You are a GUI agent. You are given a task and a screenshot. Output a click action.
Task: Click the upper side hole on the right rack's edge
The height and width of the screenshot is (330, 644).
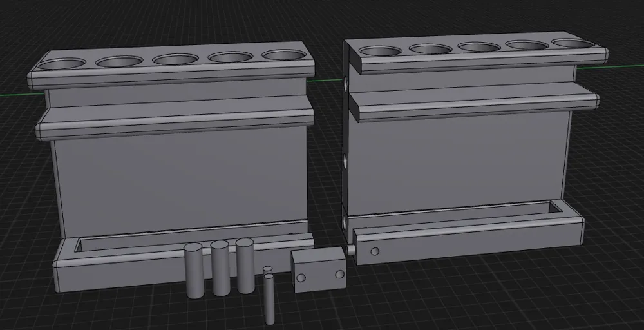(346, 85)
